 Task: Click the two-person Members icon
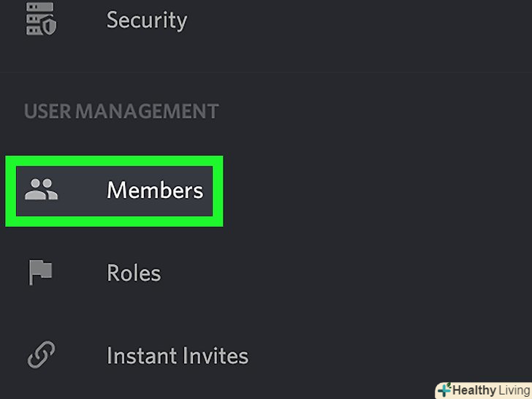click(41, 190)
